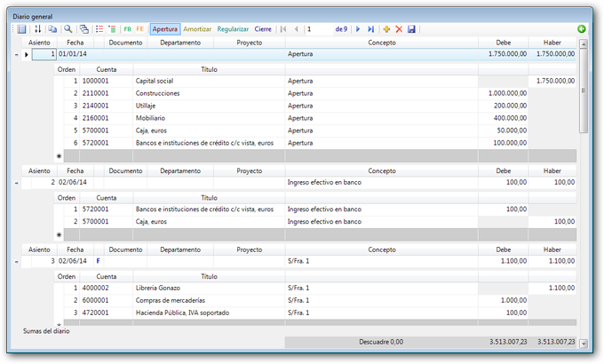Select the date 02/06/14 in Asiento 2
Screen dimensions: 604x364
tap(75, 182)
